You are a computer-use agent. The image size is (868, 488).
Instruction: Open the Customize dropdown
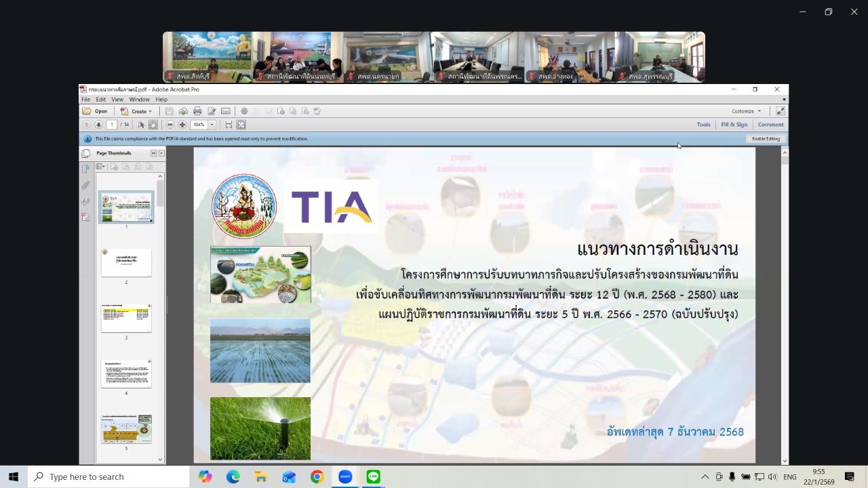coord(746,111)
